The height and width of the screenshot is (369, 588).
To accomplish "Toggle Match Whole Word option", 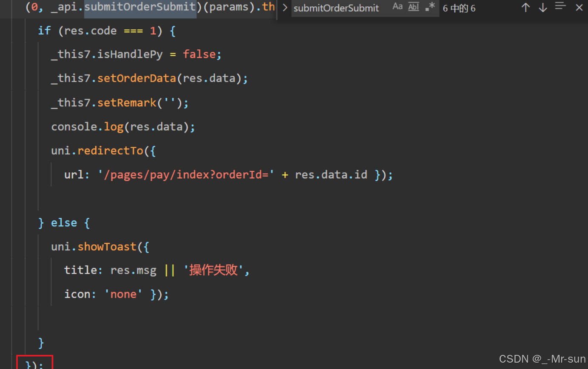I will click(x=413, y=7).
